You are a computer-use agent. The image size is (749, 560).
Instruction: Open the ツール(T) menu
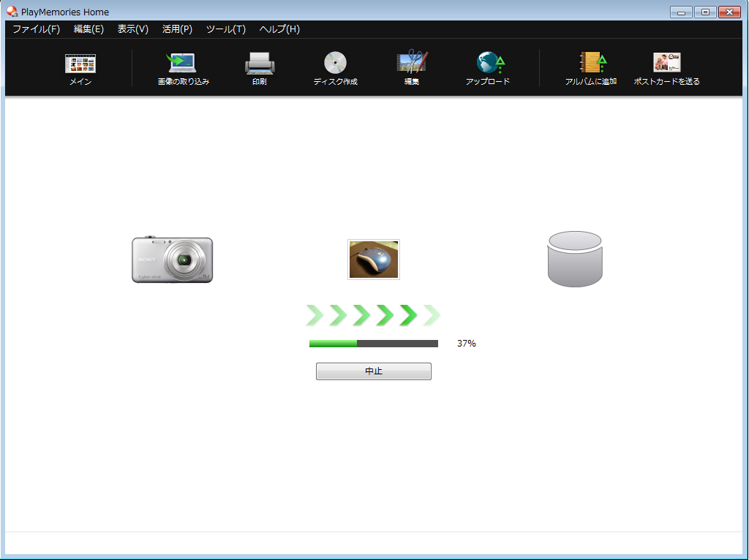pyautogui.click(x=226, y=29)
